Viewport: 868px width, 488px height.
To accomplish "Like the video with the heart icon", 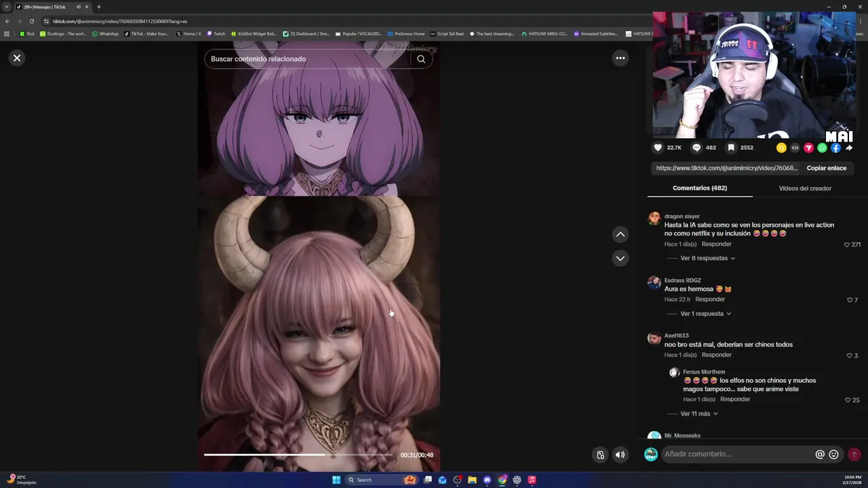I will pos(658,148).
